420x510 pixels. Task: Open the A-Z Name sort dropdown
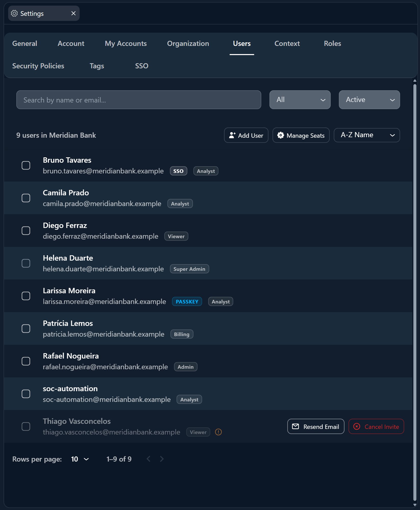point(367,135)
